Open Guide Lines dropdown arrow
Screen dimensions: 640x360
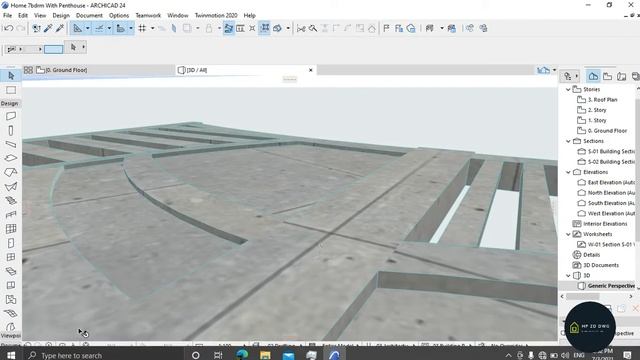[x=87, y=28]
